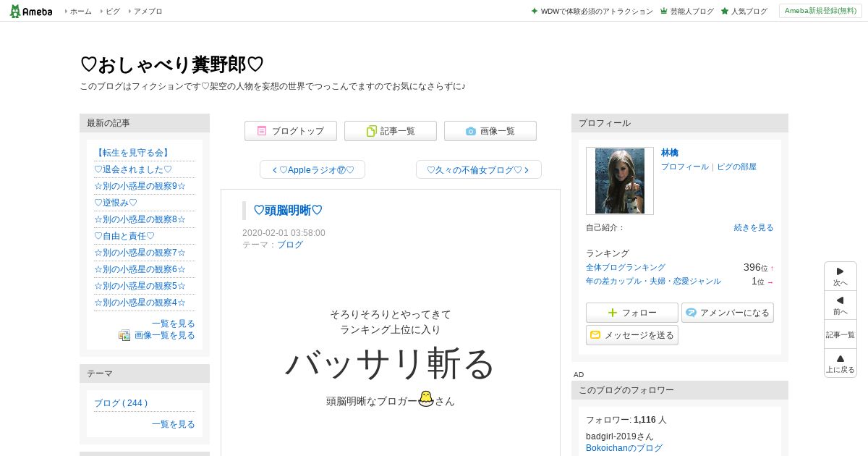Open profile name 林檎
Viewport: 868px width, 456px height.
pos(670,153)
